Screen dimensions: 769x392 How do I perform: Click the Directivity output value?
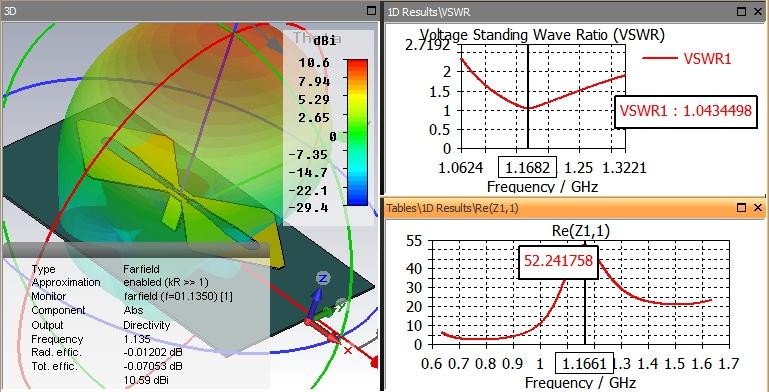point(147,325)
